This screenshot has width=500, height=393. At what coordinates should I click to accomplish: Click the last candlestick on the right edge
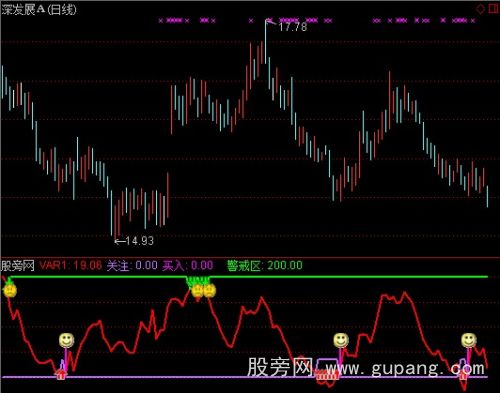(487, 197)
